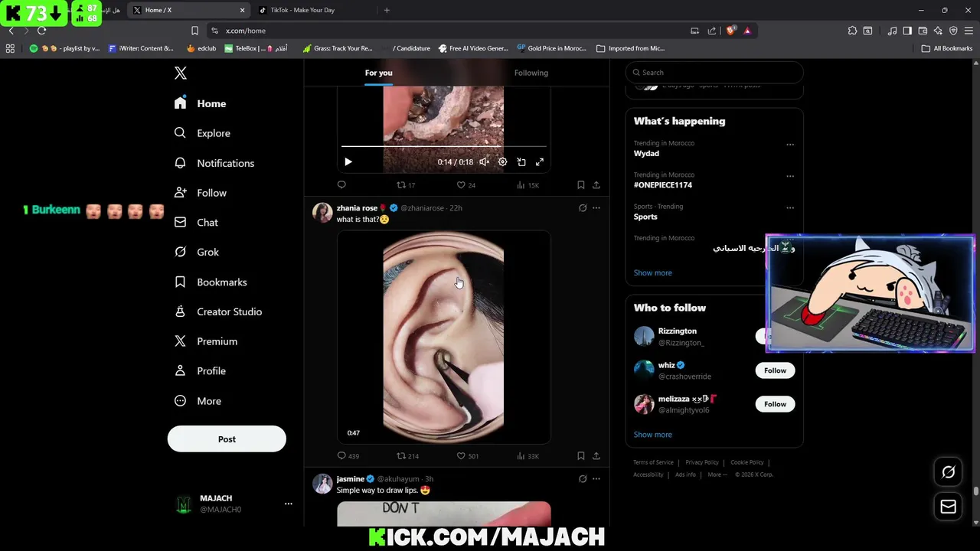
Task: Click the X Search field
Action: coord(714,73)
